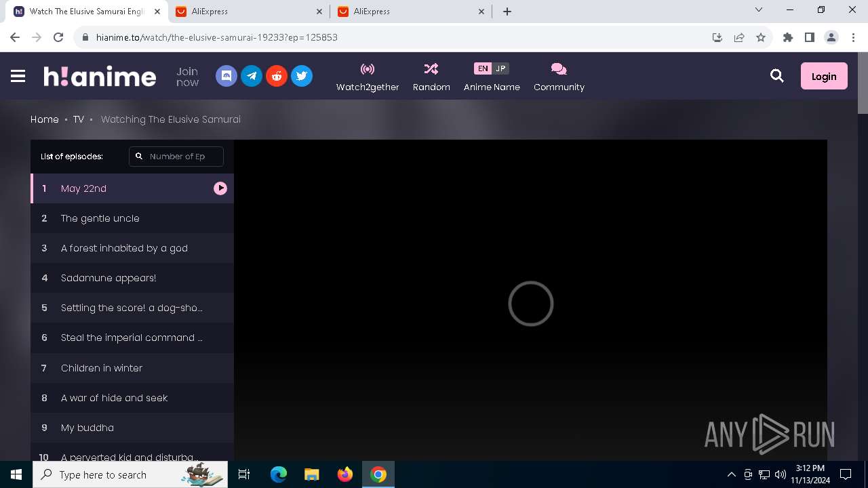Show hidden system tray icons
868x488 pixels.
point(731,474)
